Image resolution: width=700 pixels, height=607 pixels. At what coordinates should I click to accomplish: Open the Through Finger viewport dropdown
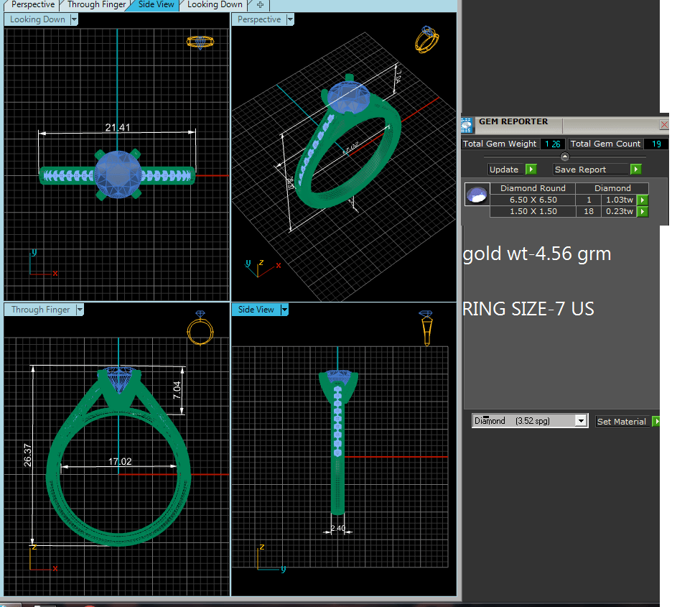pyautogui.click(x=80, y=310)
